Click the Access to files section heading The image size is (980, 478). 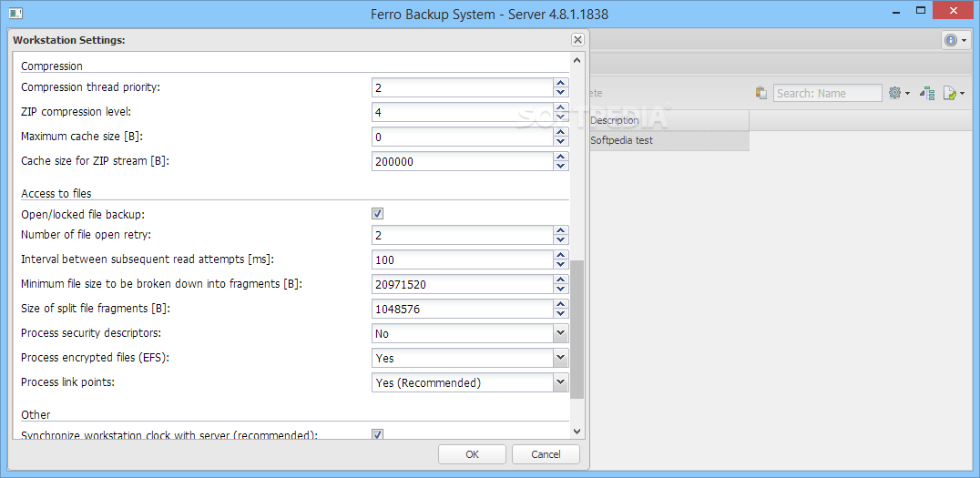(56, 193)
